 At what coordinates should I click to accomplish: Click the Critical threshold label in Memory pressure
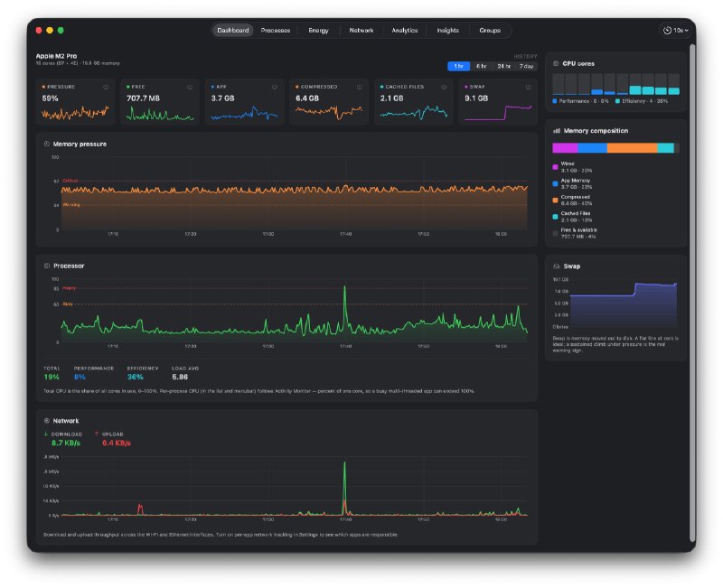click(70, 181)
